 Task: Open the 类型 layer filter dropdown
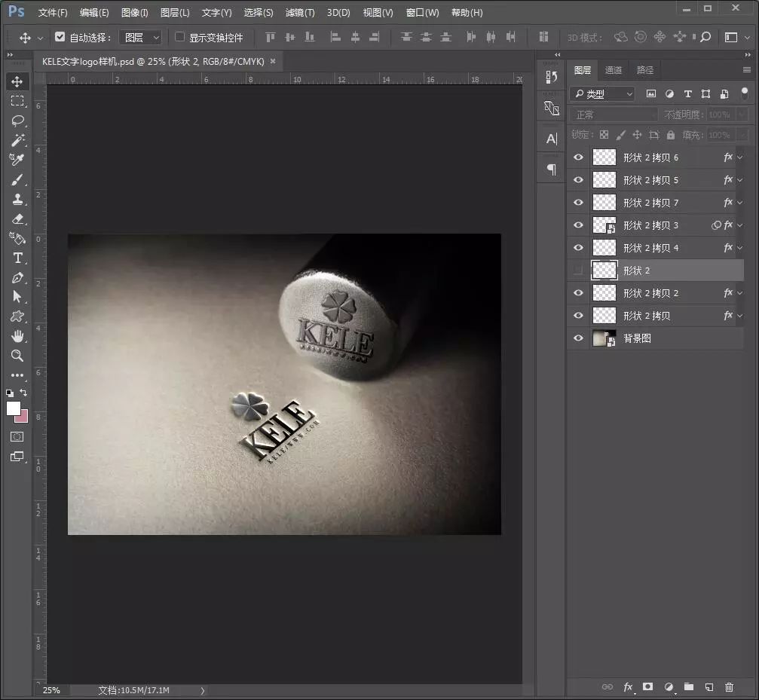click(x=603, y=94)
